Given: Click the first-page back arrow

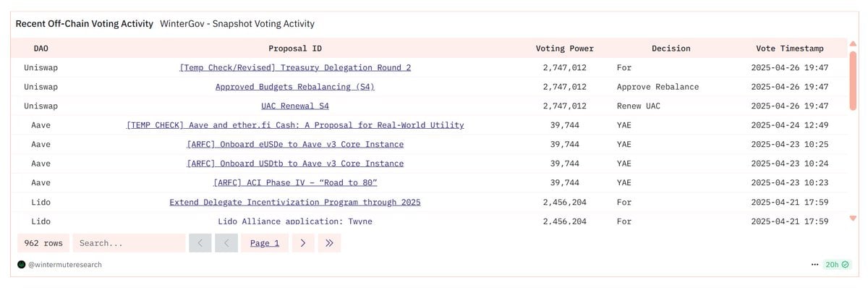Looking at the screenshot, I should [x=200, y=243].
